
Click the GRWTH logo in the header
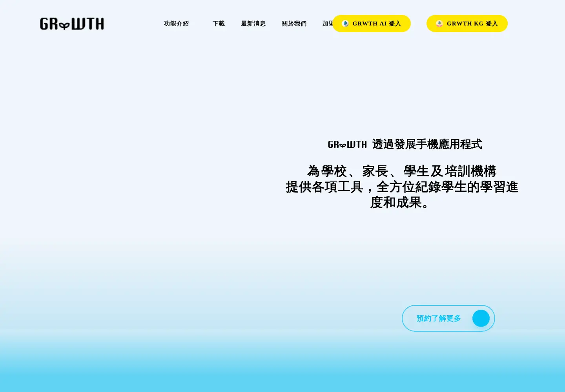click(x=72, y=24)
